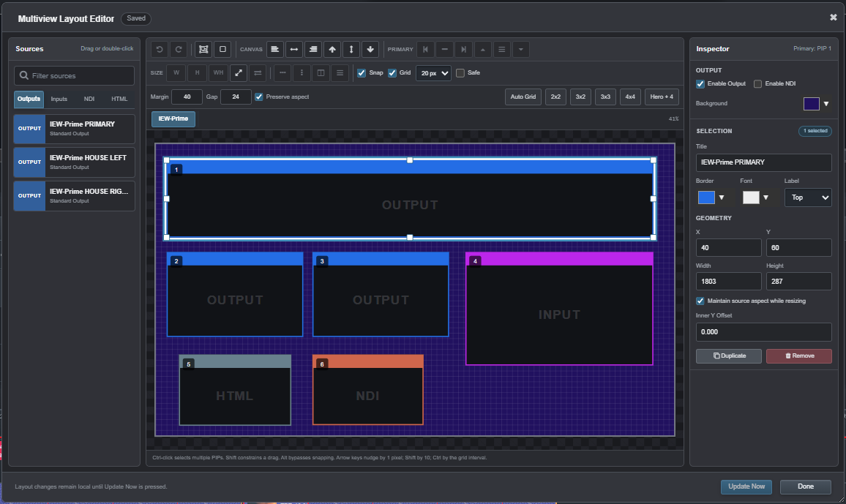The width and height of the screenshot is (846, 504).
Task: Toggle Maintain source aspect while resizing
Action: [700, 301]
